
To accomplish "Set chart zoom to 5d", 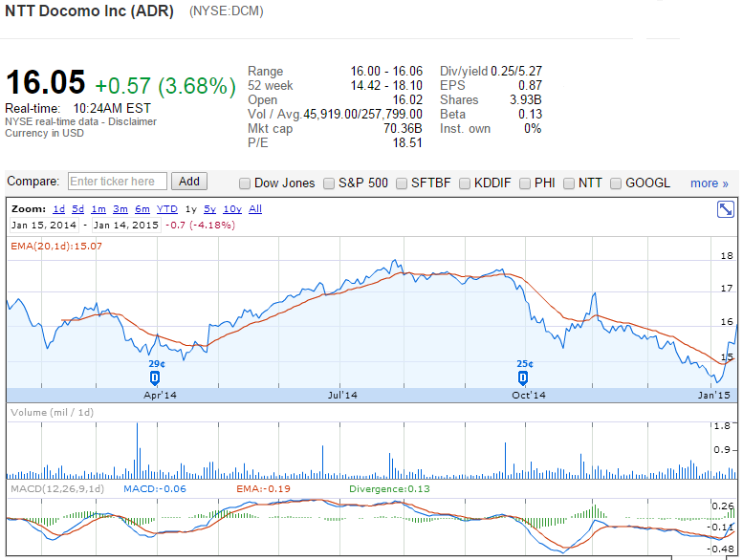I will point(77,208).
